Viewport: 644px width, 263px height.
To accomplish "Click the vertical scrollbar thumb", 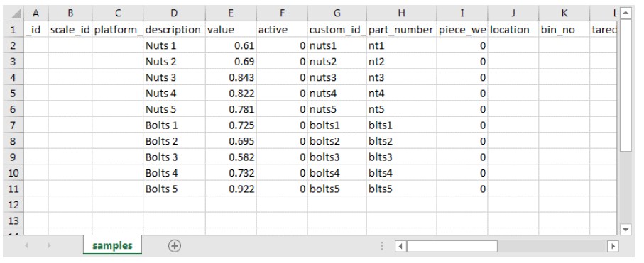I will (x=625, y=85).
